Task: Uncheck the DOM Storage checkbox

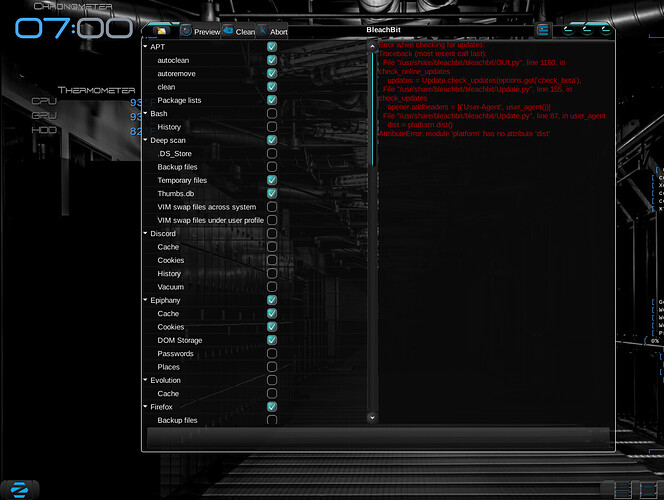Action: coord(272,340)
